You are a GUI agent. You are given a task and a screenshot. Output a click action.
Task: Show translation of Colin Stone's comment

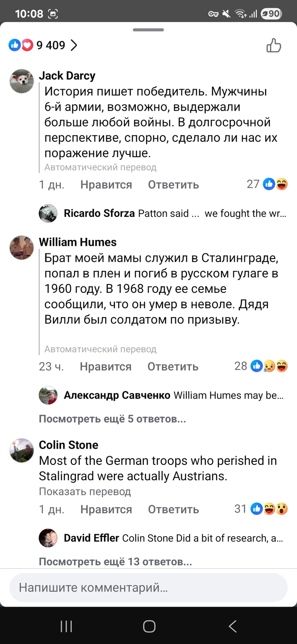click(85, 492)
